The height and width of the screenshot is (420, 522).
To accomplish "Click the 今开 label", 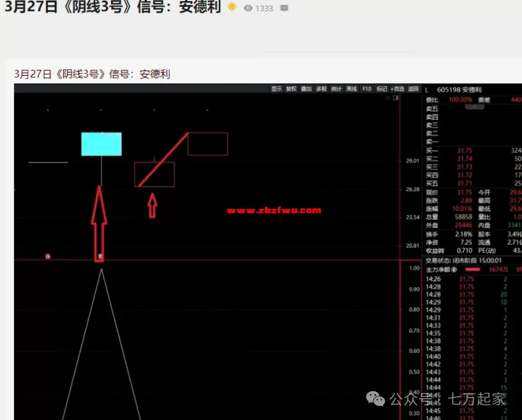I will click(484, 193).
